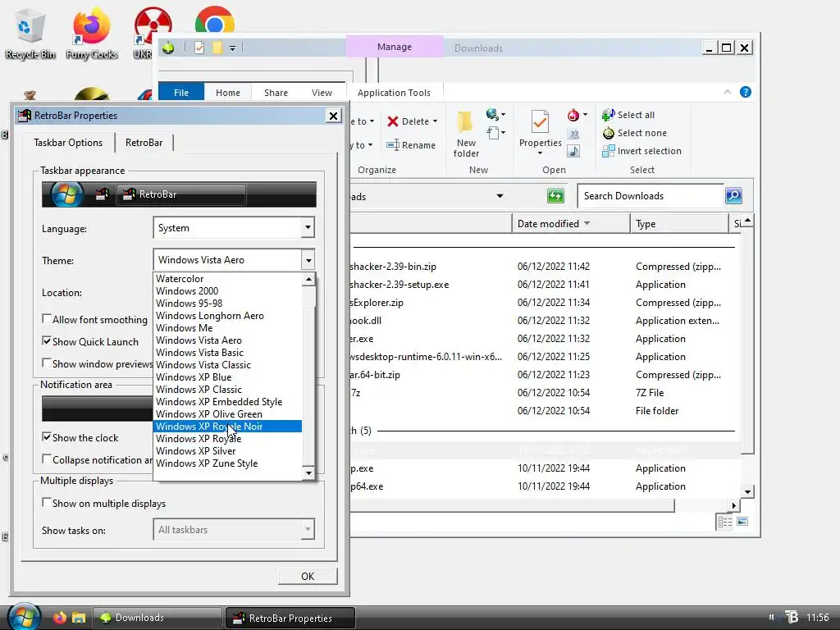Click the New item icon in the New group
The width and height of the screenshot is (840, 630).
[x=493, y=113]
